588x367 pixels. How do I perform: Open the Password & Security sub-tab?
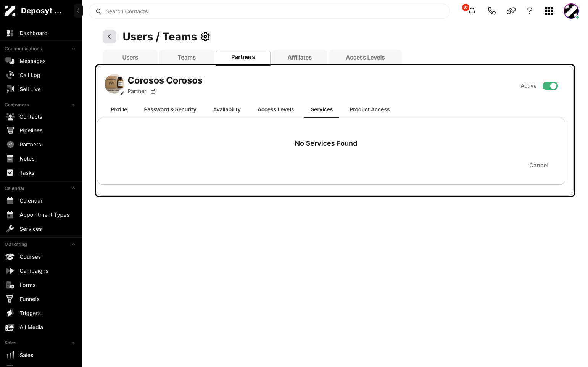coord(170,109)
